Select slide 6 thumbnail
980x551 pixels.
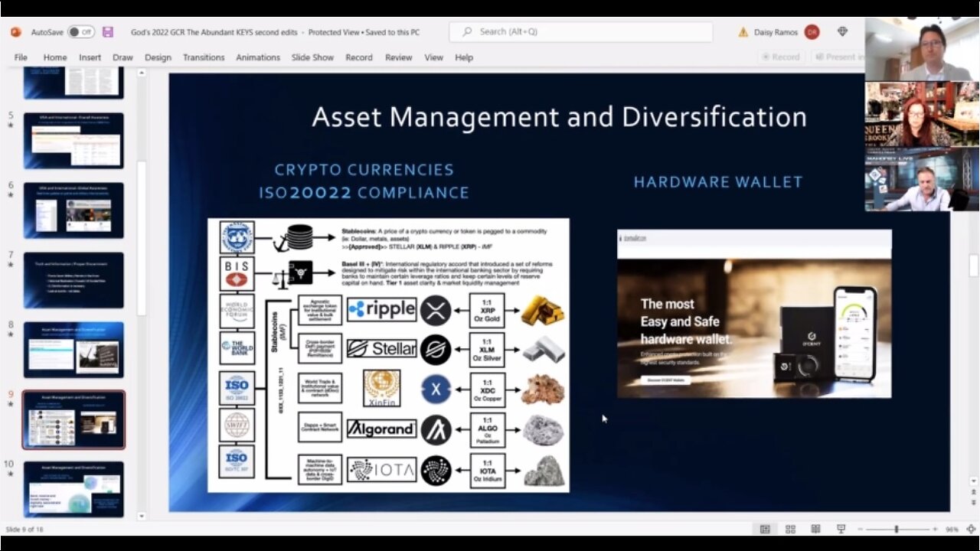coord(73,210)
